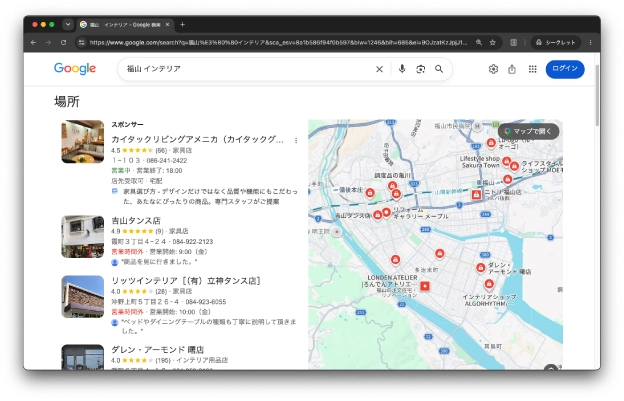Open the three-dot menu on the sponsored listing
This screenshot has width=624, height=401.
[296, 140]
